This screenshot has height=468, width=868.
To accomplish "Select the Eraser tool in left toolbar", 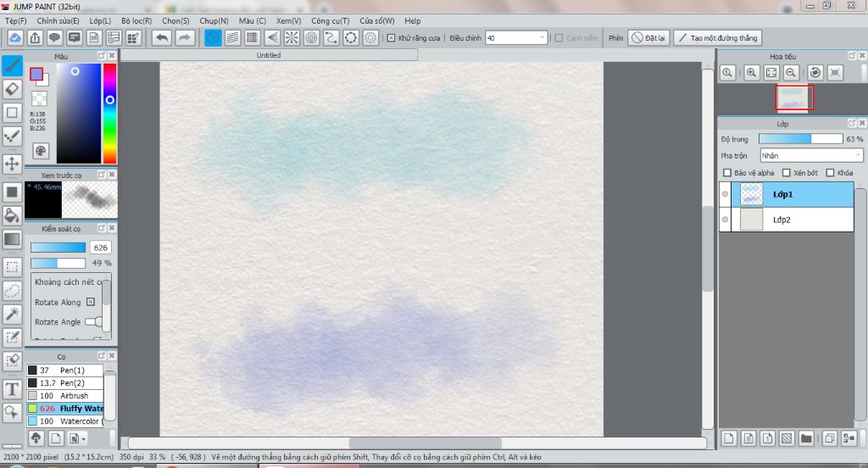I will pyautogui.click(x=13, y=89).
